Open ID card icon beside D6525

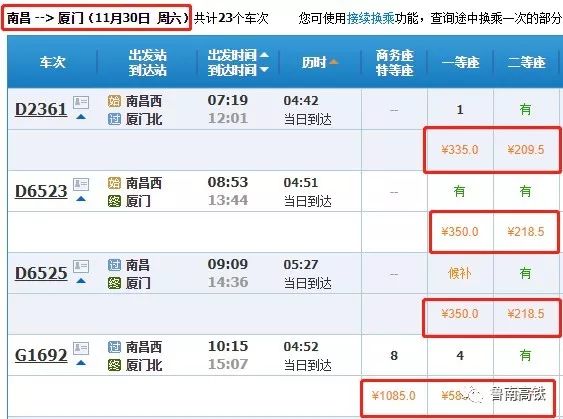click(81, 266)
